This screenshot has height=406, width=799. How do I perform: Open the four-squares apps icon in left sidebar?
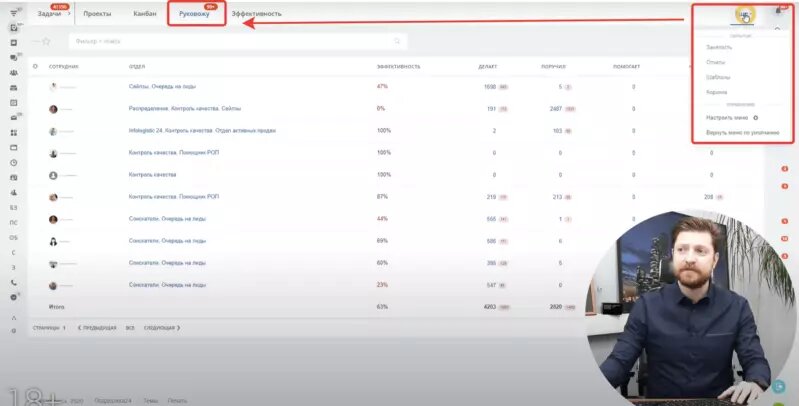(x=14, y=132)
